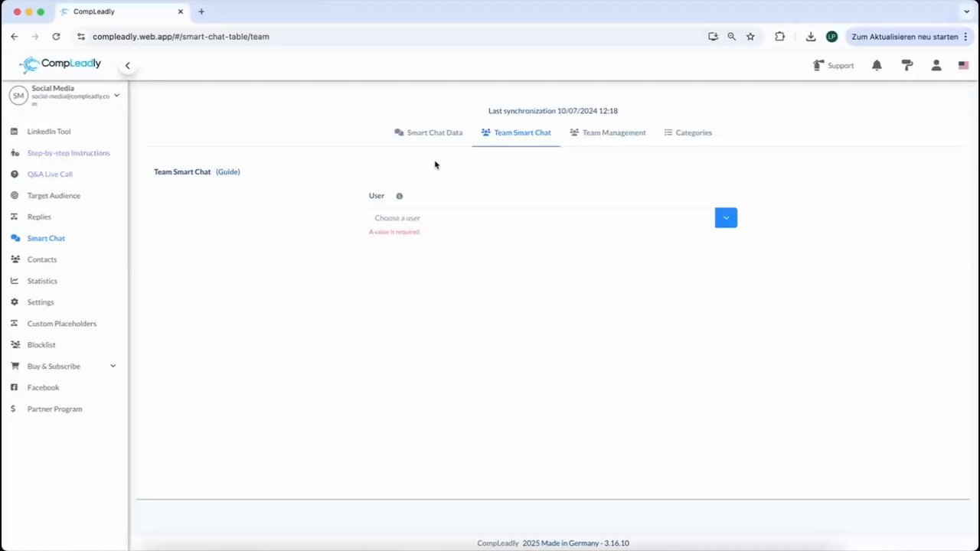
Task: Open the notifications bell icon
Action: (877, 66)
